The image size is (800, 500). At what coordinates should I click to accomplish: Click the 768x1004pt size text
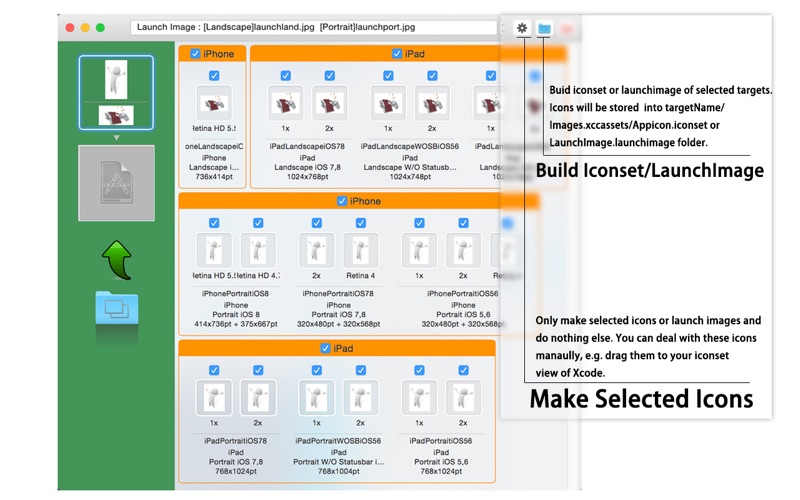click(338, 471)
